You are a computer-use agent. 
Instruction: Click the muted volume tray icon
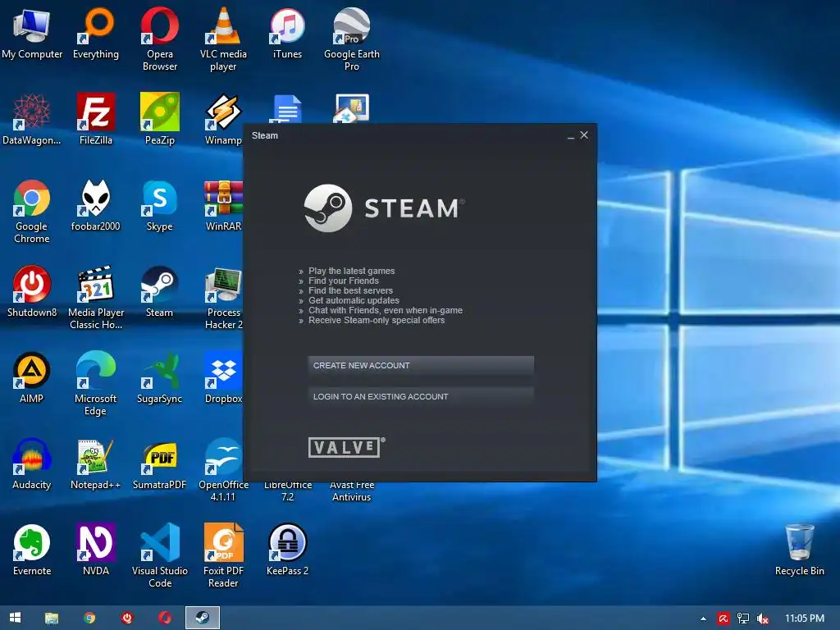tap(763, 619)
